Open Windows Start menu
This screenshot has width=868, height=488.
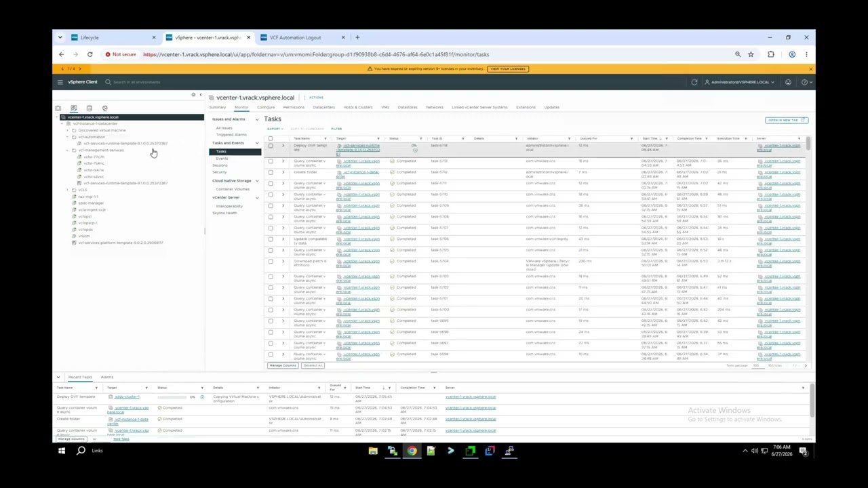(x=62, y=451)
